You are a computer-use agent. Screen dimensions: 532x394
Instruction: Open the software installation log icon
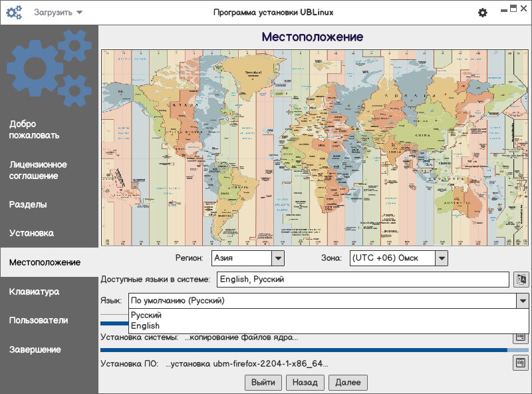coord(521,363)
